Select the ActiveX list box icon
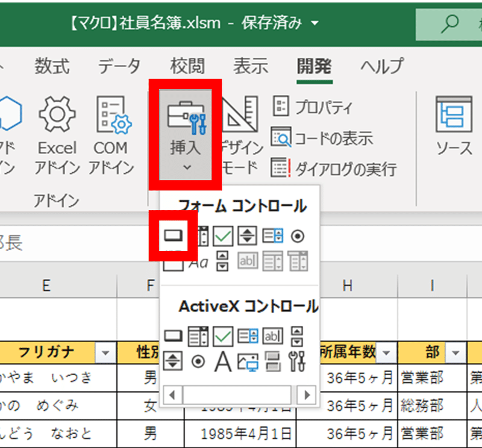 coord(248,336)
